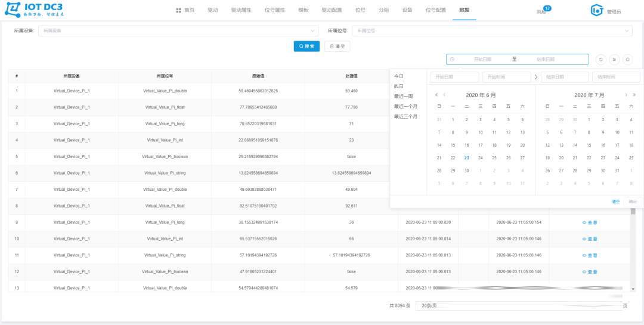Click the circular search icon above the table
The width and height of the screenshot is (644, 325).
point(627,60)
